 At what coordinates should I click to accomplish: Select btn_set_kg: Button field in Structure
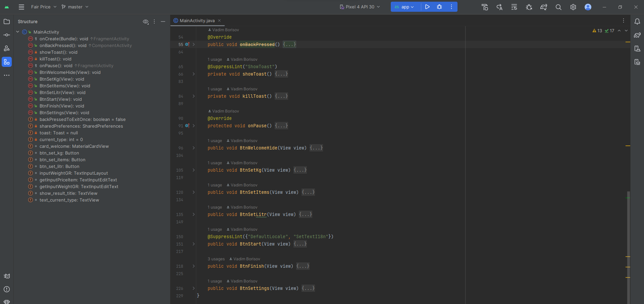pyautogui.click(x=59, y=153)
